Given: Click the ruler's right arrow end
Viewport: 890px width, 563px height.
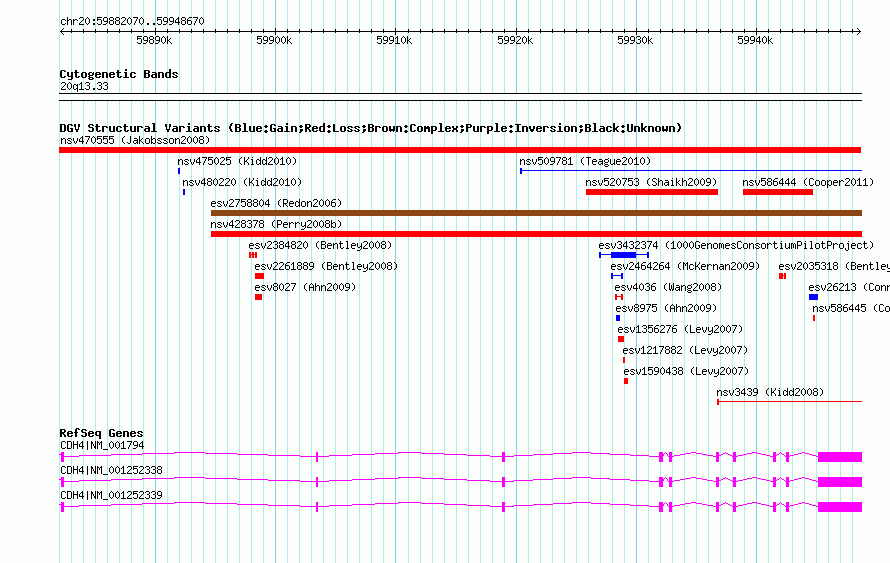Looking at the screenshot, I should (859, 31).
